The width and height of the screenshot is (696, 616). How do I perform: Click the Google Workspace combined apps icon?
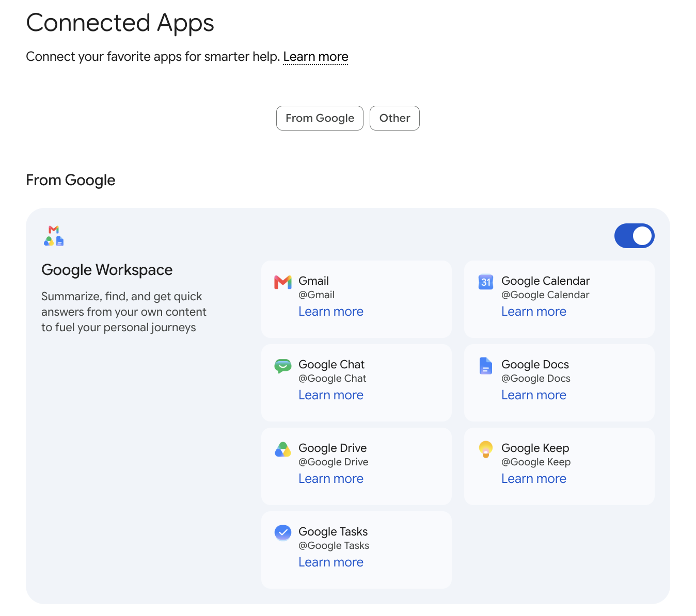tap(54, 236)
